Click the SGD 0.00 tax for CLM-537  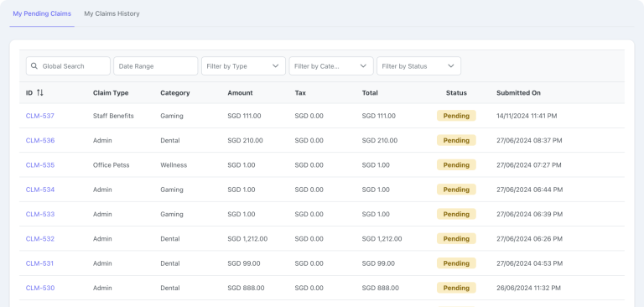[309, 116]
